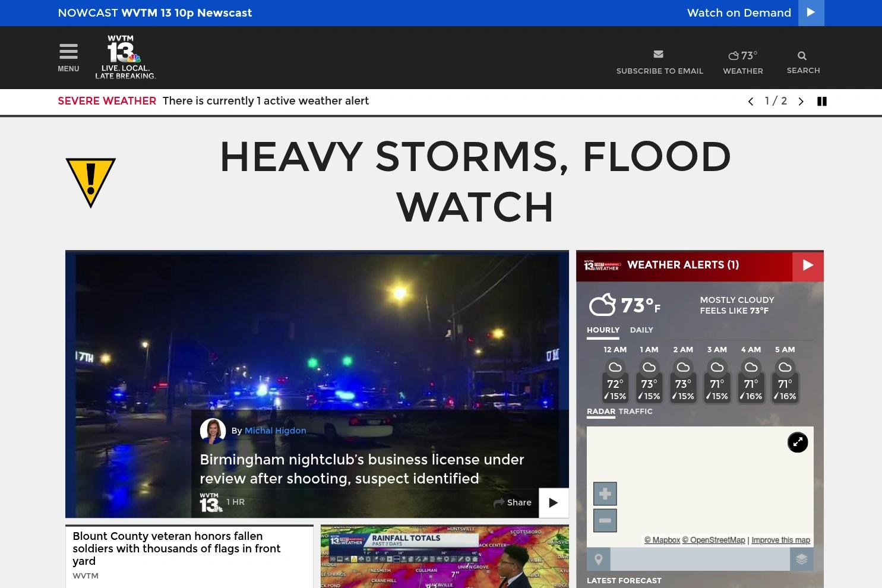Open the Michal Higdon author link
The height and width of the screenshot is (588, 882).
pos(275,431)
